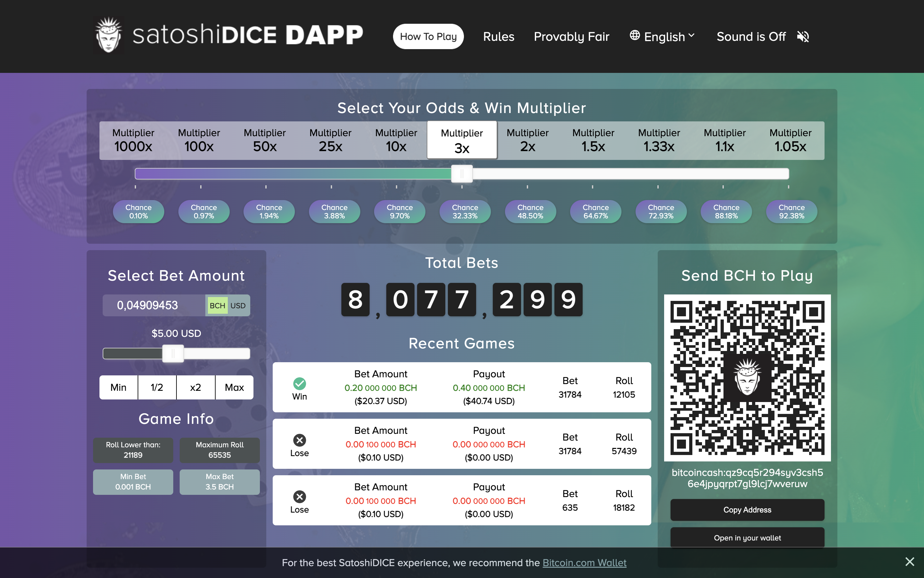The image size is (924, 578).
Task: Select the 1000x multiplier
Action: [133, 140]
